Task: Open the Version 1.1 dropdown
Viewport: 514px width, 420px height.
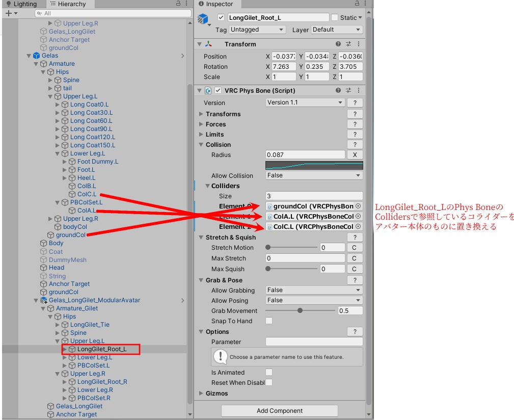Action: coord(305,102)
